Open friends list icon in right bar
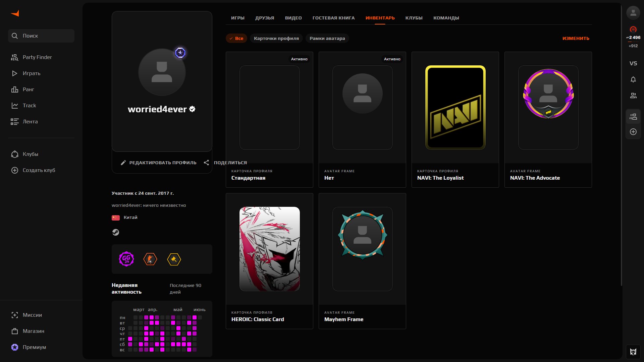This screenshot has width=644, height=362. point(633,96)
